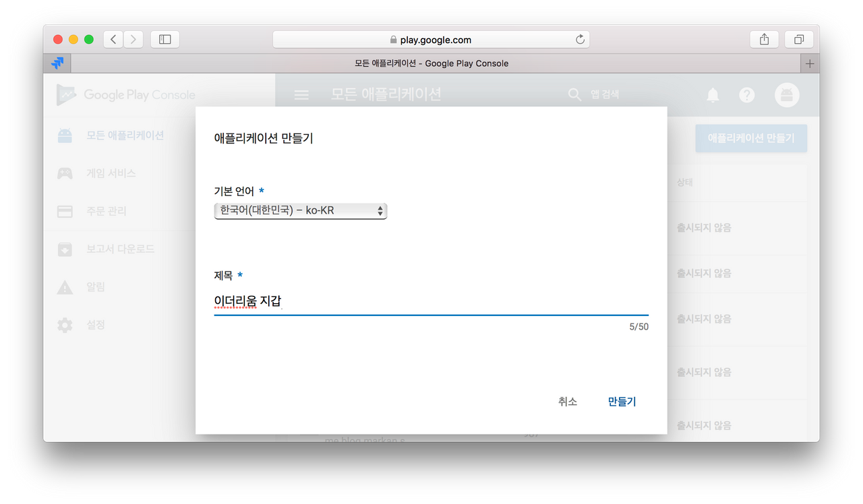Screen dimensions: 863x504
Task: Open the 모든 애플리케이션 sidebar icon
Action: (x=64, y=135)
